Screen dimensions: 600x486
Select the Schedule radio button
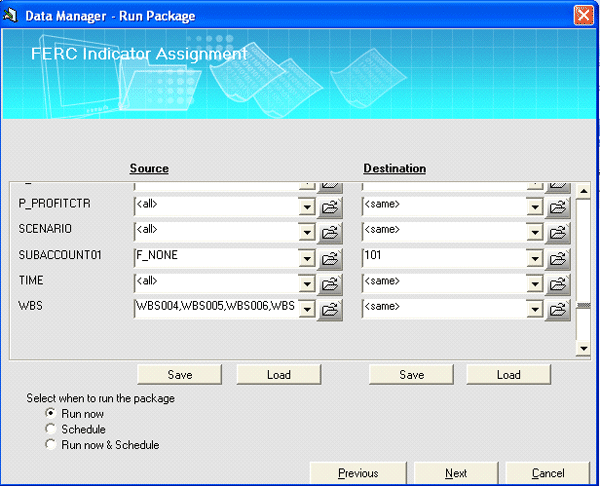tap(50, 429)
